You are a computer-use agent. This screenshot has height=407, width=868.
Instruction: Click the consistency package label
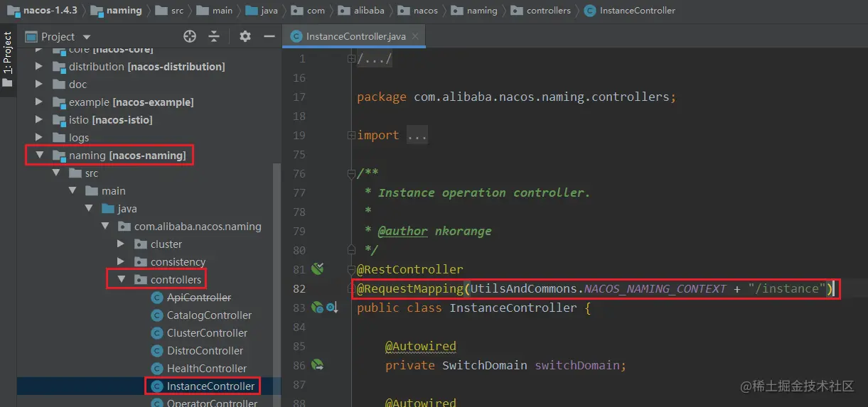tap(178, 262)
